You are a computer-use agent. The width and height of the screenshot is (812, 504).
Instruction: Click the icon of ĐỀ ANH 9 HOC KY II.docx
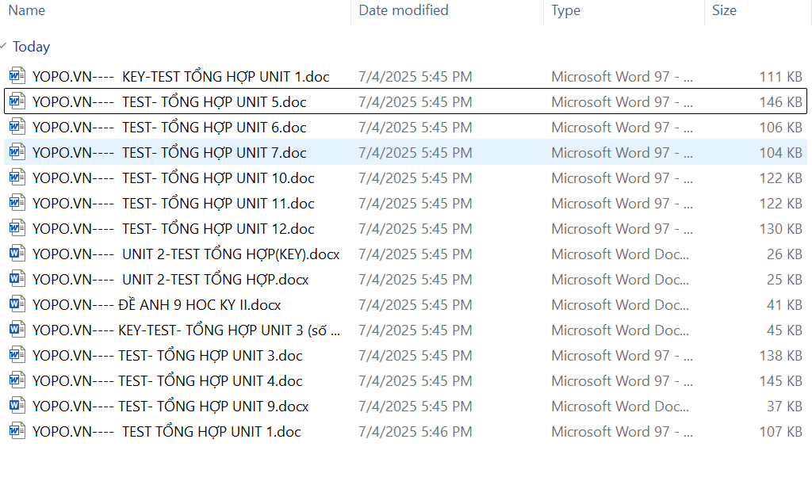pyautogui.click(x=17, y=305)
